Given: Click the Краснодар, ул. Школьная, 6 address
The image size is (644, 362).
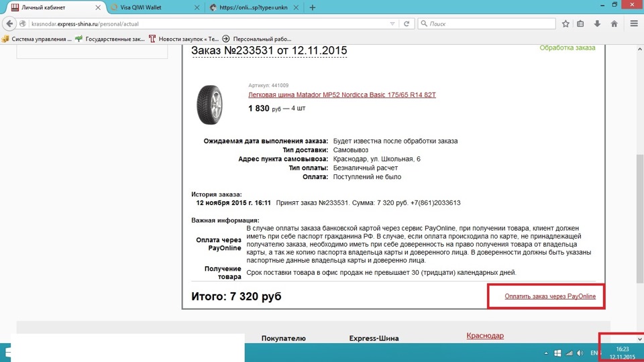Looking at the screenshot, I should (376, 159).
